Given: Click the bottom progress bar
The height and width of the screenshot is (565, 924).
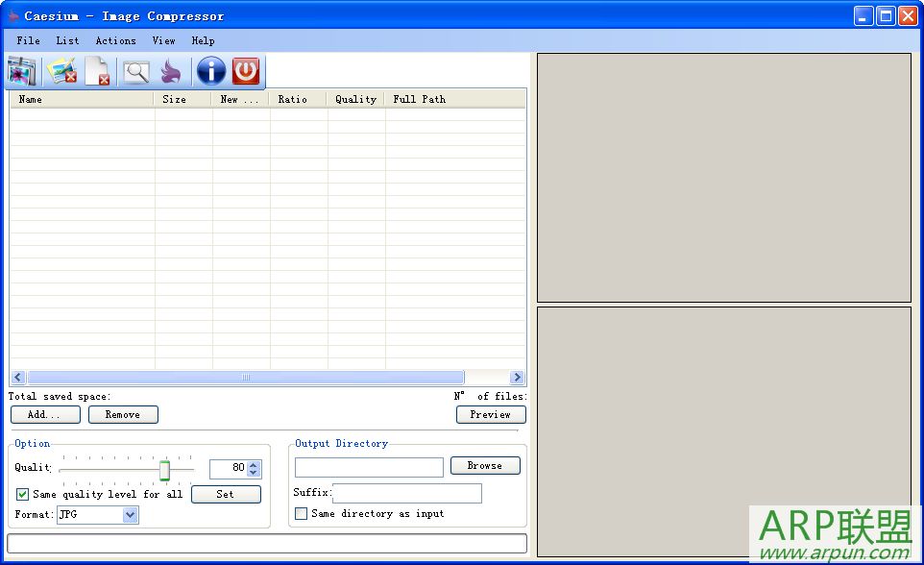Looking at the screenshot, I should [x=267, y=543].
